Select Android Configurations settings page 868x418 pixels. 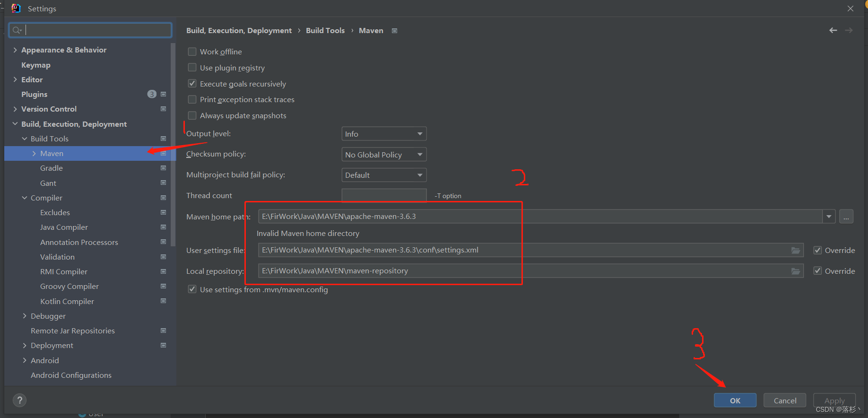[x=71, y=375]
